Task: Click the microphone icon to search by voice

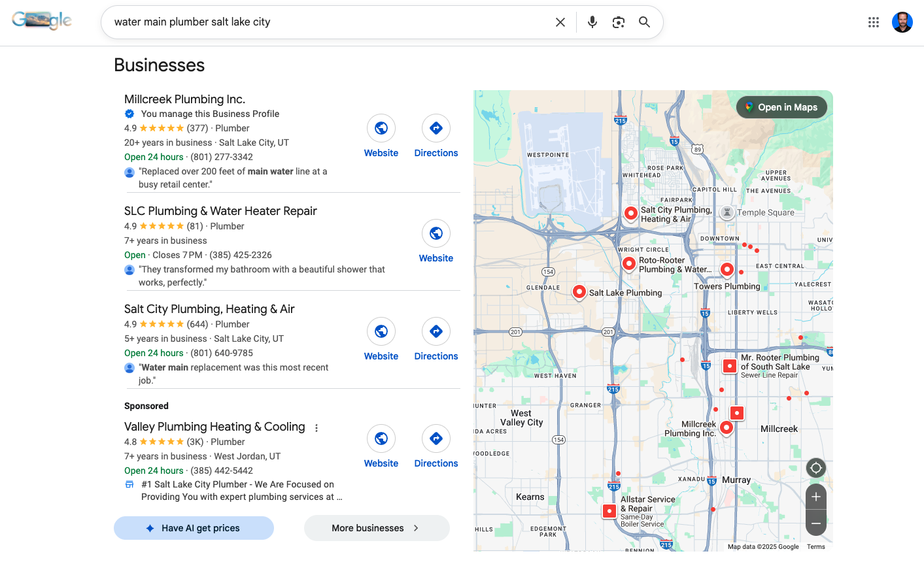Action: [x=592, y=22]
